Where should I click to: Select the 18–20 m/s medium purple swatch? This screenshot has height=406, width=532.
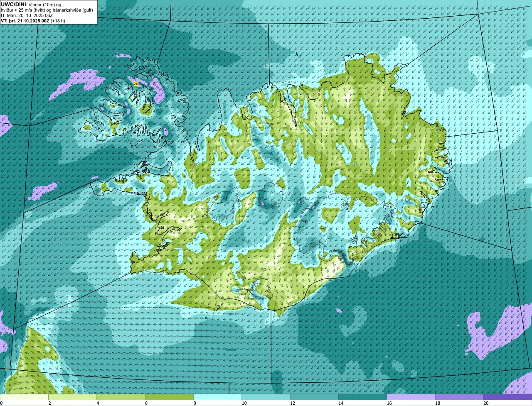(459, 397)
